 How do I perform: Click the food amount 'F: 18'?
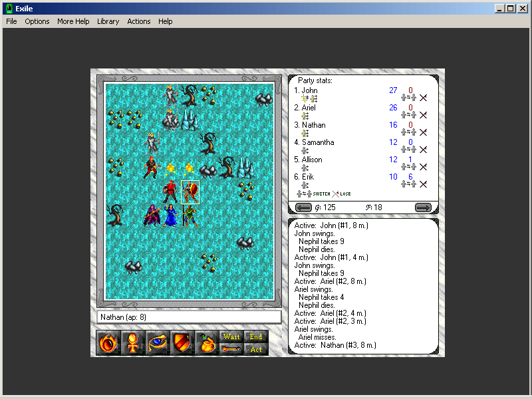374,207
